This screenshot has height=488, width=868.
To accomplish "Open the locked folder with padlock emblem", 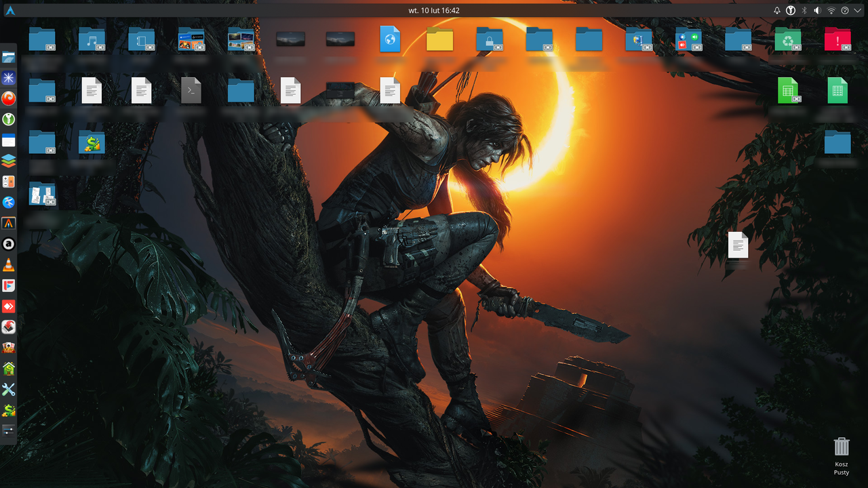I will click(490, 39).
